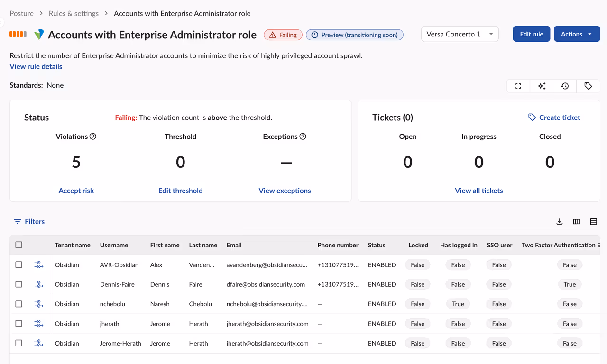Open column chooser icon
Viewport: 607px width, 364px height.
coord(577,222)
